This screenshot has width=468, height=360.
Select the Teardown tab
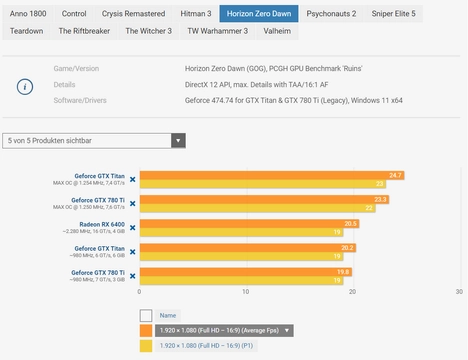coord(26,31)
